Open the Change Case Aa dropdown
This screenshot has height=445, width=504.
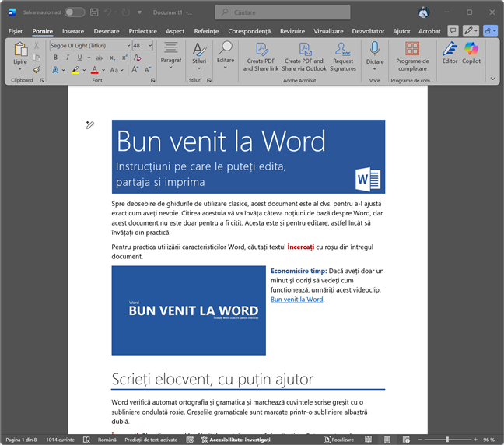coord(117,70)
